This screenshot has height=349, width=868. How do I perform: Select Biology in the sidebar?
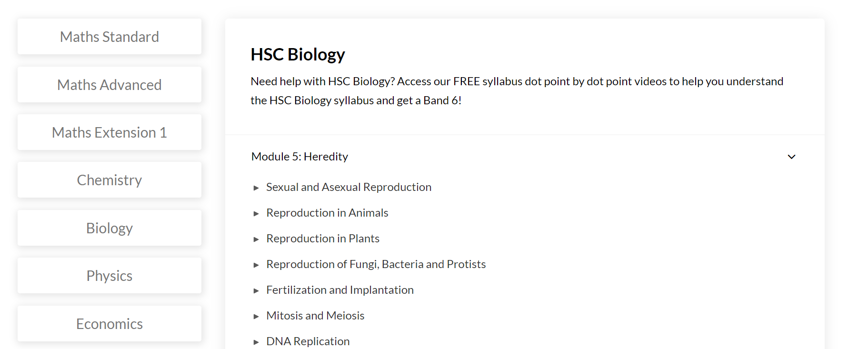[x=110, y=228]
